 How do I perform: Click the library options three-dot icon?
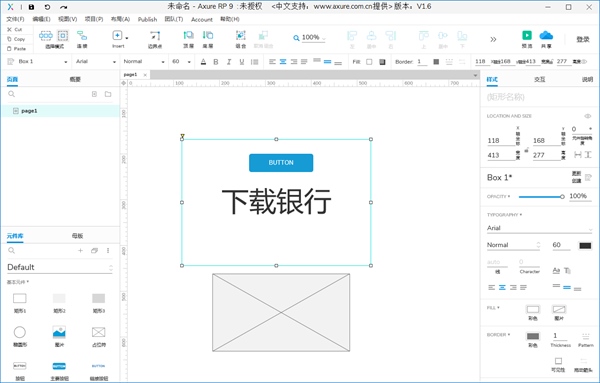108,251
